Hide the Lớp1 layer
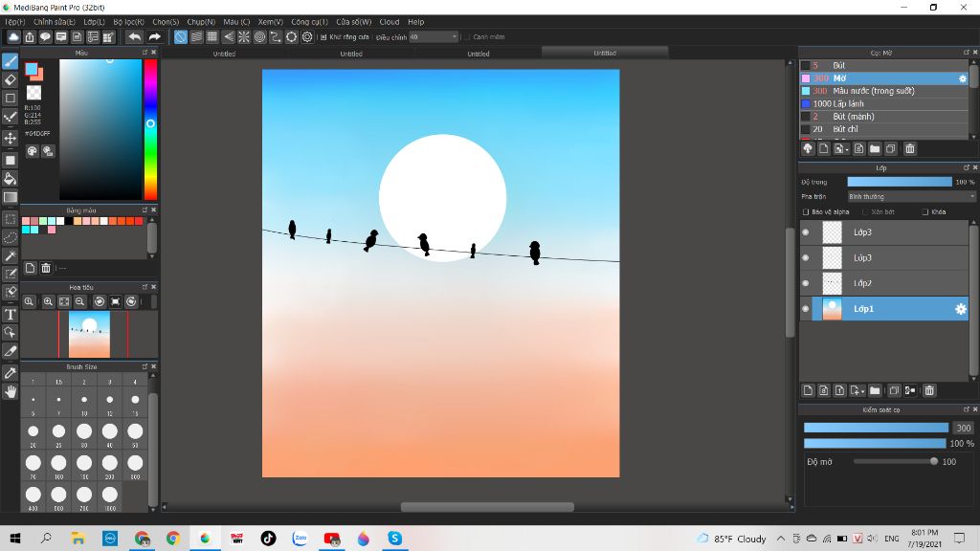This screenshot has height=551, width=980. point(806,309)
